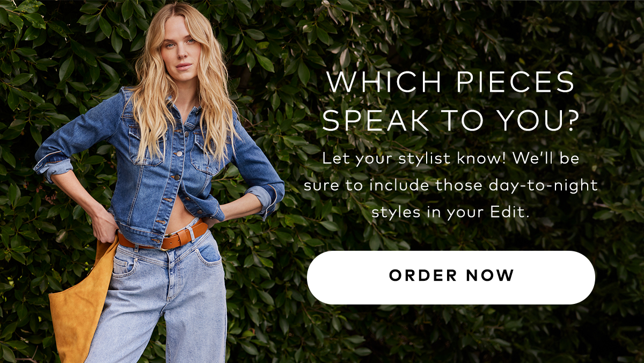Click the "SPEAK TO YOU?" headline line
This screenshot has width=644, height=363.
click(451, 121)
